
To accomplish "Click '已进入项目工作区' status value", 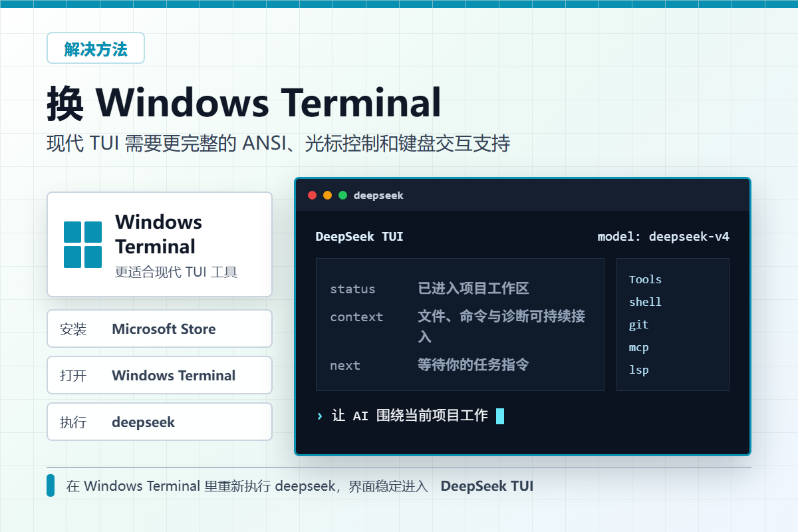I will click(x=473, y=289).
